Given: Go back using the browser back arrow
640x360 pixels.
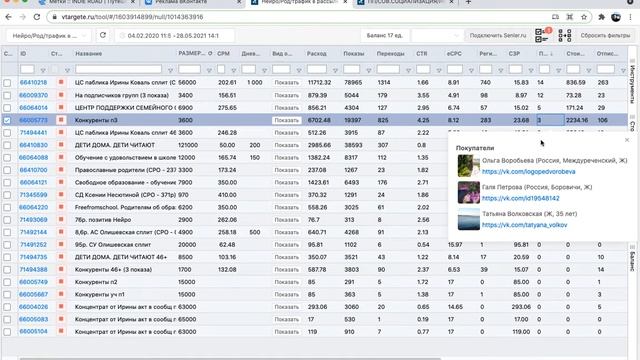Looking at the screenshot, I should click(x=9, y=17).
